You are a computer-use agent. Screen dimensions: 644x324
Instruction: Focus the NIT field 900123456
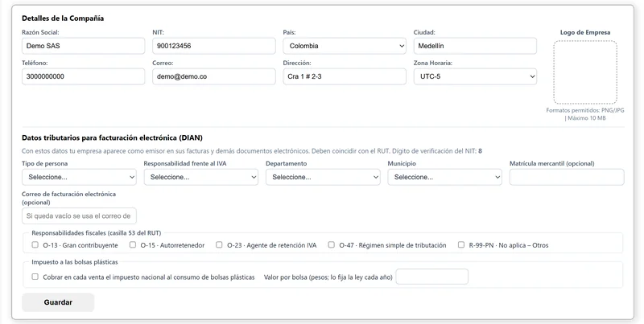click(x=214, y=46)
